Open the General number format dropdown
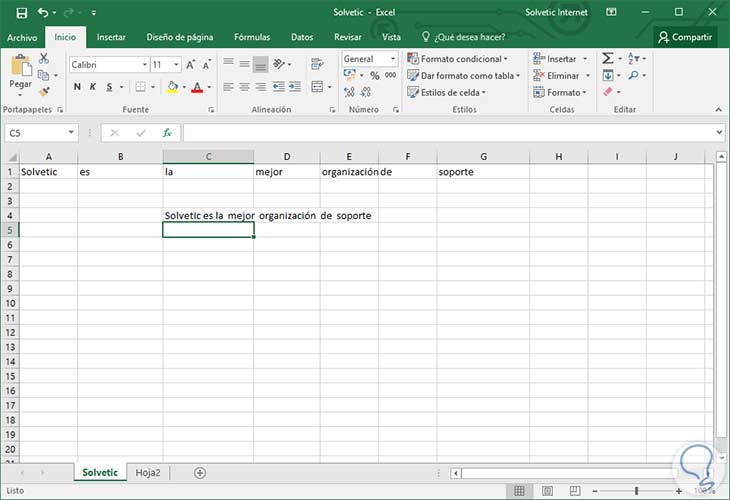 pyautogui.click(x=393, y=59)
